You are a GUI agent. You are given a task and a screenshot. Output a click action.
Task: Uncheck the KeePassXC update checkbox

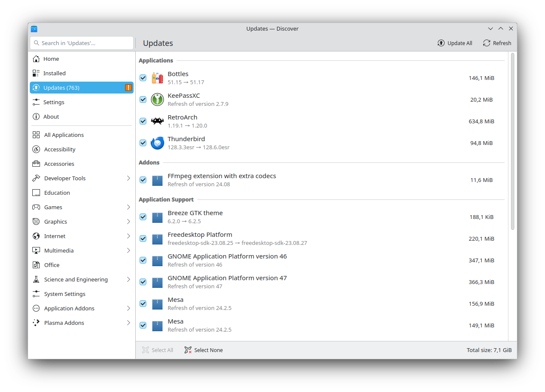click(x=143, y=99)
